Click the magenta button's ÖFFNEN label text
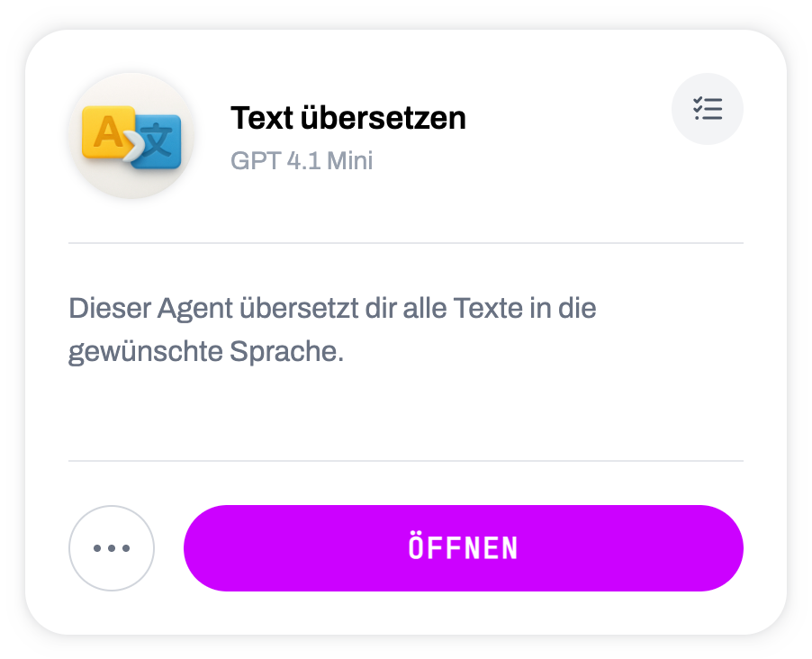Viewport: 812px width, 659px height. 464,546
